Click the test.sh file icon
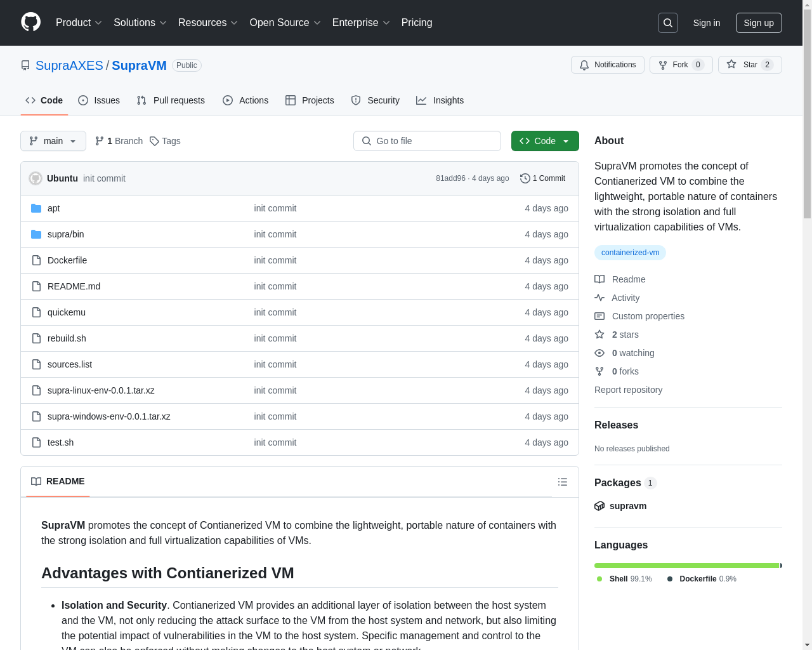The image size is (812, 650). (x=36, y=442)
